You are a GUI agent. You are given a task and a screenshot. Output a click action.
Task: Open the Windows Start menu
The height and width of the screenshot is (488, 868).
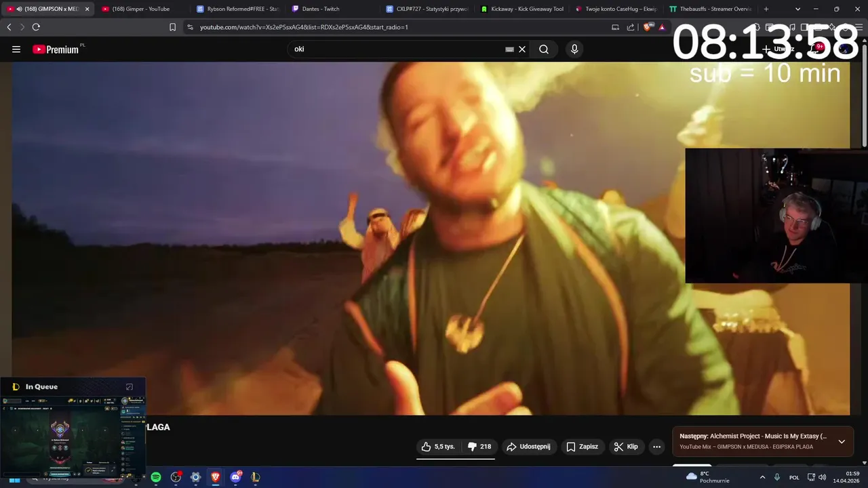coord(14,477)
